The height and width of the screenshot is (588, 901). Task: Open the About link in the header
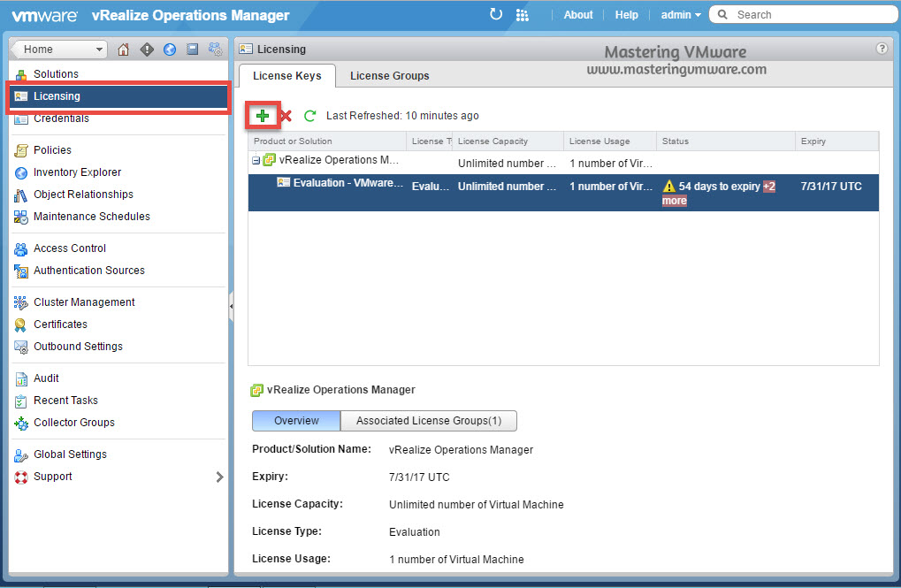[578, 15]
